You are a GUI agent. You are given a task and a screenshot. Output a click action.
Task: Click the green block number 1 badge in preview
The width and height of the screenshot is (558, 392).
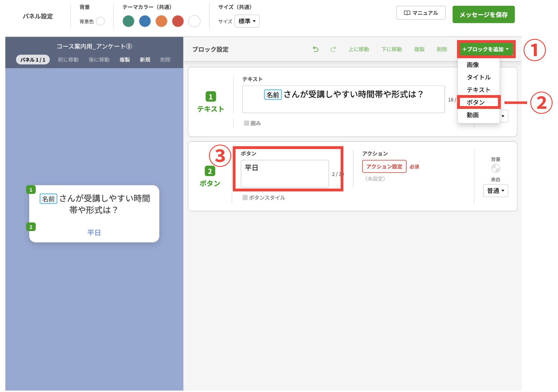[31, 190]
